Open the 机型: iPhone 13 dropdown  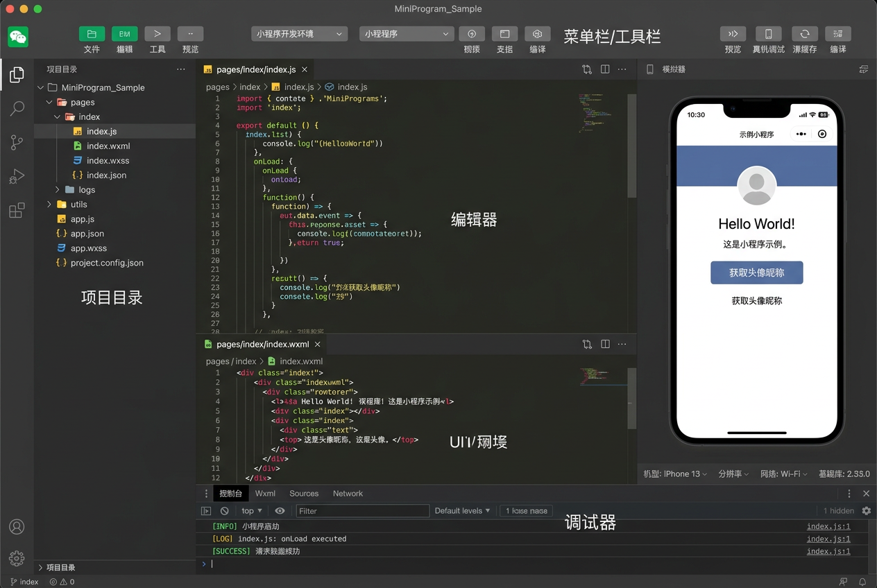[x=675, y=474]
